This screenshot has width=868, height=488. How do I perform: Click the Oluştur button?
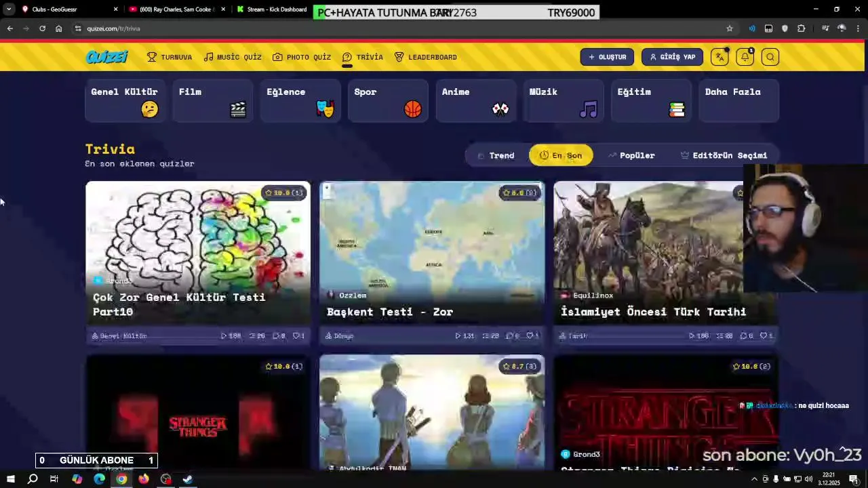607,57
